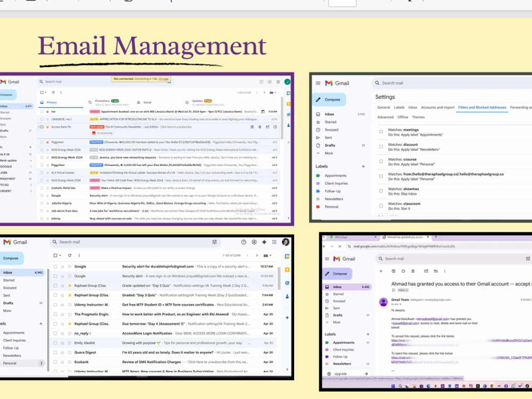Viewport: 532px width, 399px height.
Task: Open Settings gear in purple-framed inbox
Action: coord(270,82)
